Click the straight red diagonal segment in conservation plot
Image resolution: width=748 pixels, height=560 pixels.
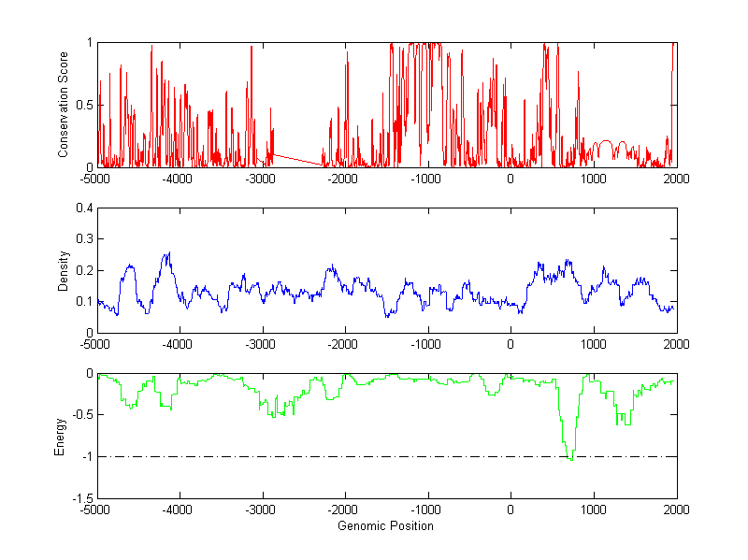click(x=299, y=159)
